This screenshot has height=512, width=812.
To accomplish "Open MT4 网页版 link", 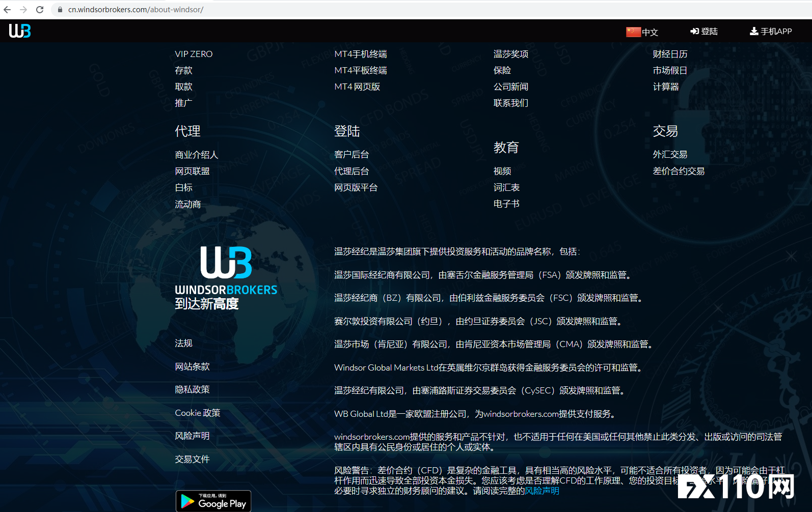I will (x=357, y=87).
